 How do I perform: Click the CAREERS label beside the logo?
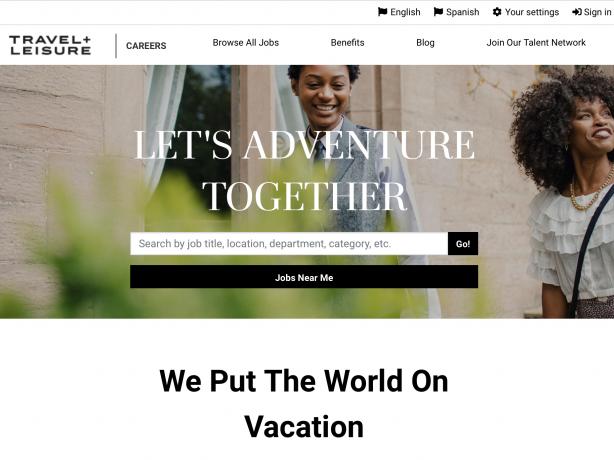pyautogui.click(x=146, y=46)
